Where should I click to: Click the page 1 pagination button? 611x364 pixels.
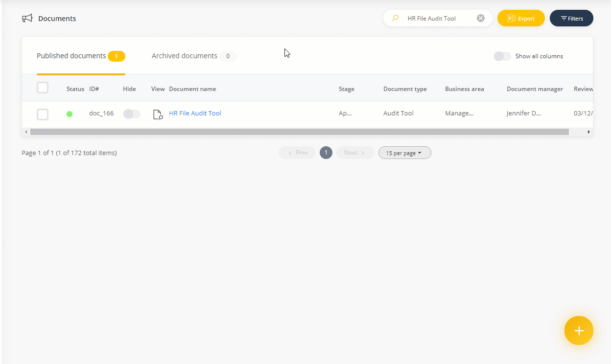click(326, 153)
